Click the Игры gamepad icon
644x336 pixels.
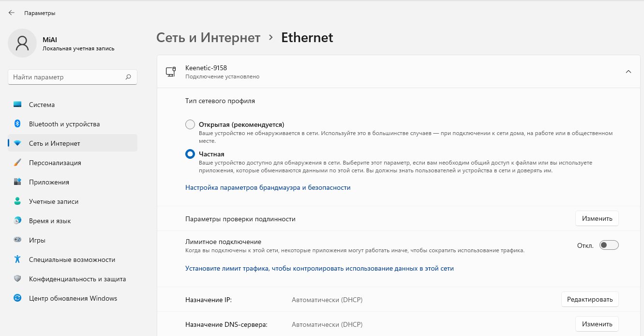(x=17, y=240)
